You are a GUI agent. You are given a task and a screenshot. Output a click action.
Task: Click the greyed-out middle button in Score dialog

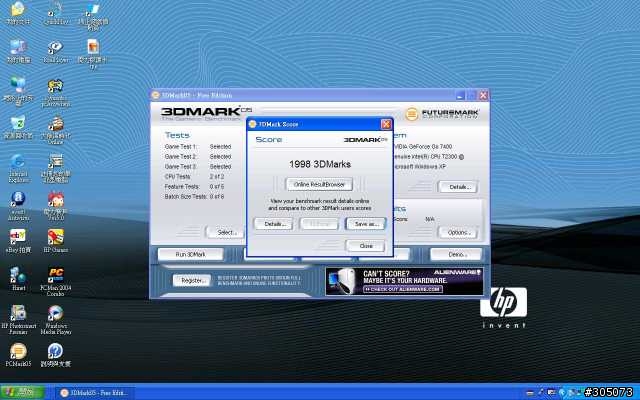(319, 224)
